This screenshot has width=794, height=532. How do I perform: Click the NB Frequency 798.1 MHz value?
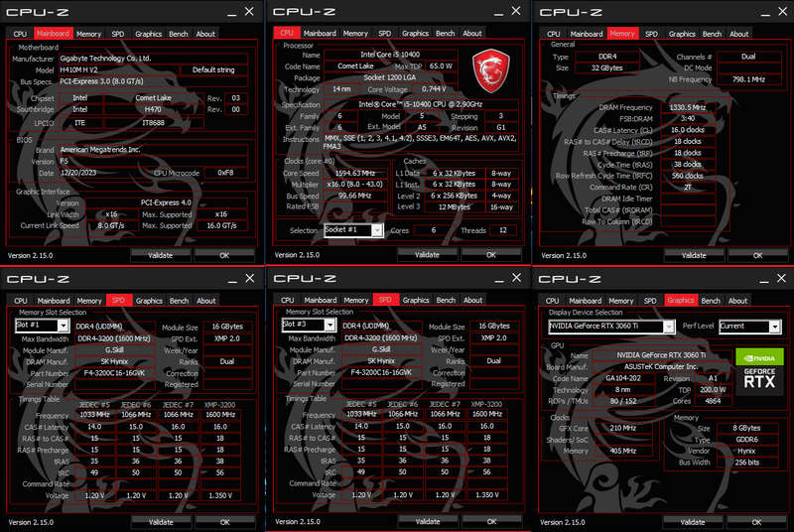[748, 79]
